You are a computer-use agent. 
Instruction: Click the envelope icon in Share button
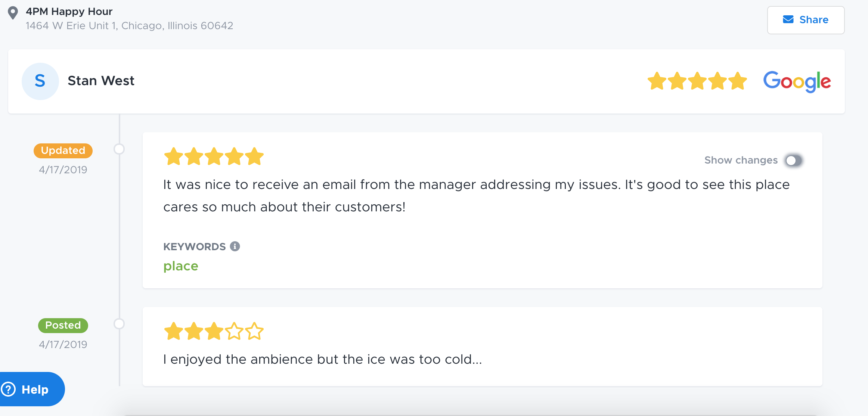[x=788, y=19]
